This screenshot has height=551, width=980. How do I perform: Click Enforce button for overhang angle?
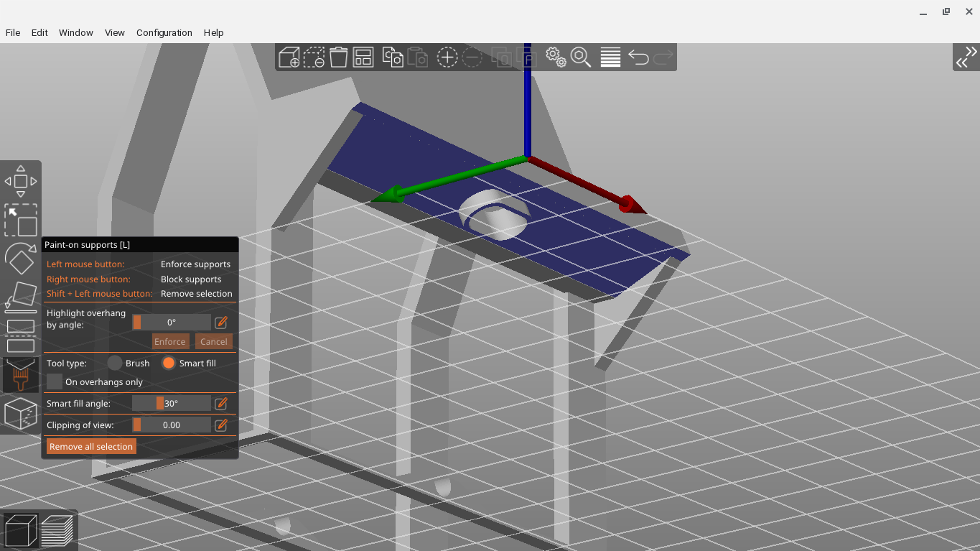tap(170, 342)
